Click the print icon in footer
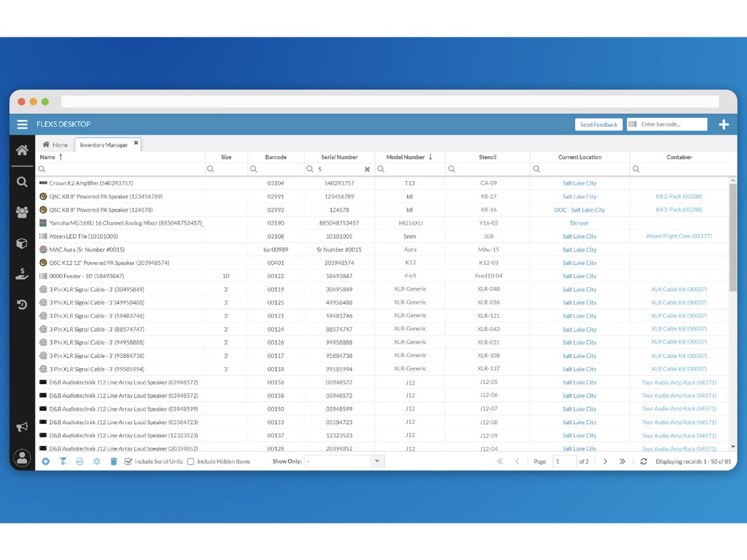This screenshot has width=747, height=560. pyautogui.click(x=80, y=462)
